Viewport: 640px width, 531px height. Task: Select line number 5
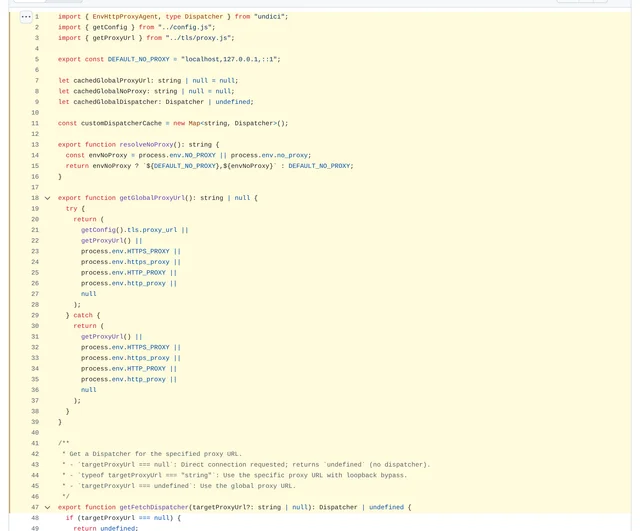coord(37,59)
